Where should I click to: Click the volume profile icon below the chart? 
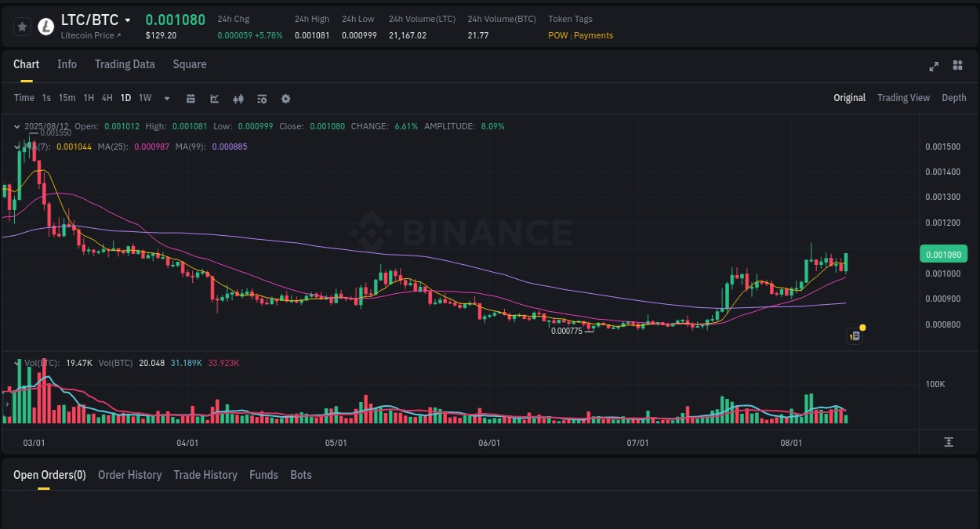click(x=948, y=442)
